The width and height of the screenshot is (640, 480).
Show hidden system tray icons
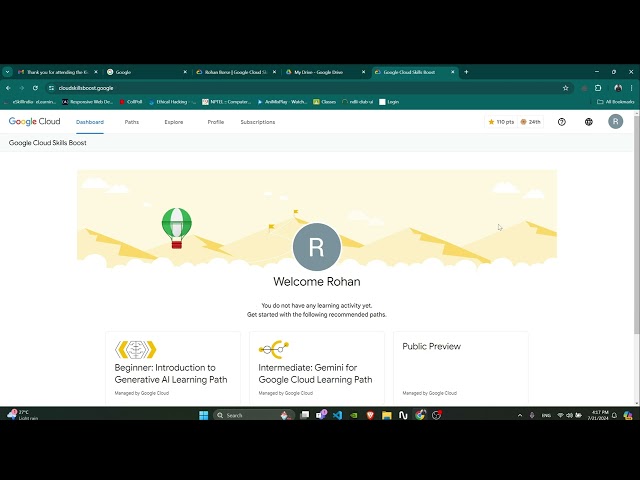(x=520, y=415)
